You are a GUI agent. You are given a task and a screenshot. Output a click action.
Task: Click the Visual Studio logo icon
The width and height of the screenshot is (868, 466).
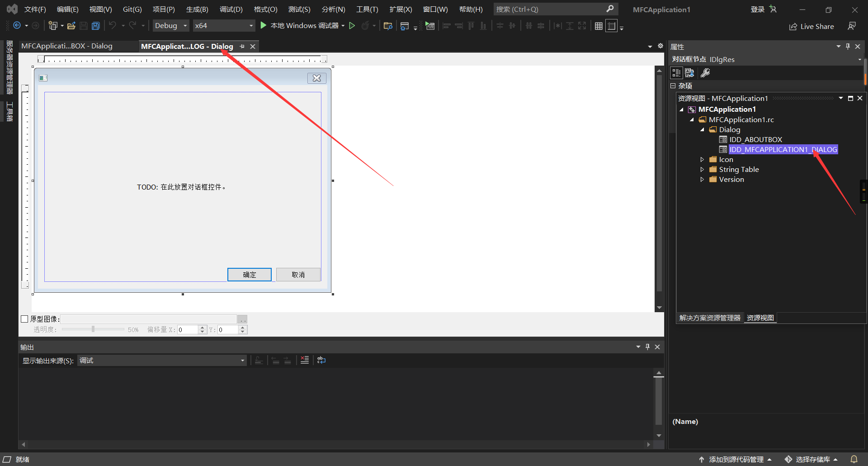coord(12,9)
